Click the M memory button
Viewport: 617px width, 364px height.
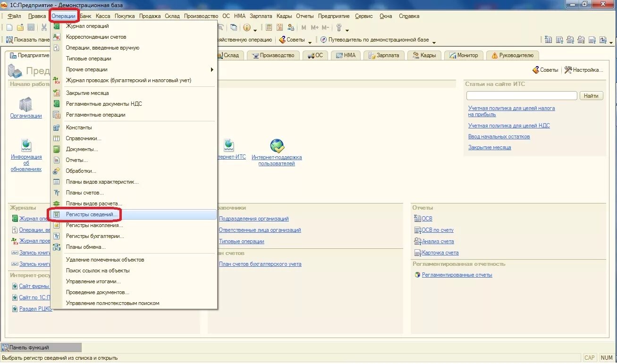[x=304, y=27]
